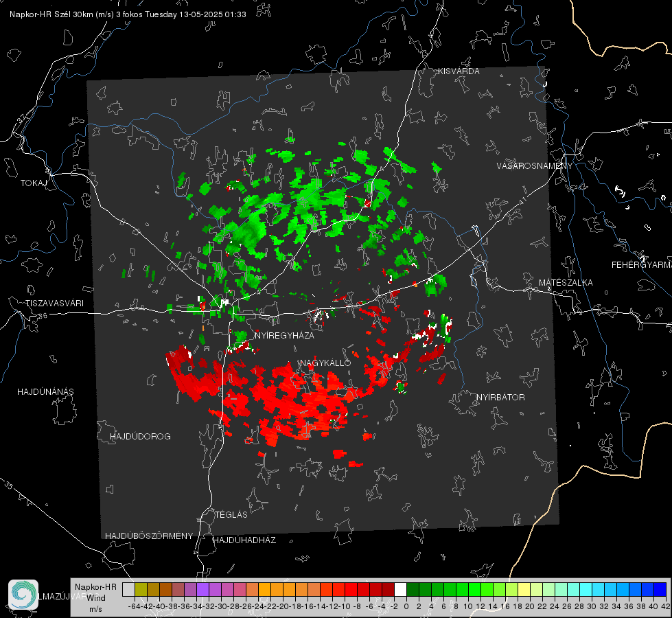The width and height of the screenshot is (672, 618).
Task: Click the swirl logo icon at bottom left
Action: tap(23, 595)
